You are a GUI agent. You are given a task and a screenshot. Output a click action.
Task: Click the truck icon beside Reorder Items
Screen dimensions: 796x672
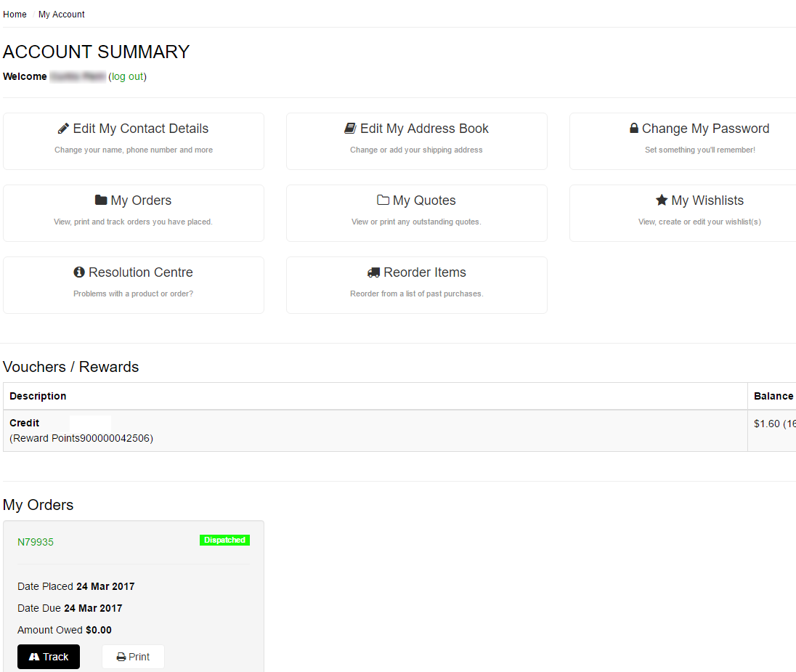(373, 272)
